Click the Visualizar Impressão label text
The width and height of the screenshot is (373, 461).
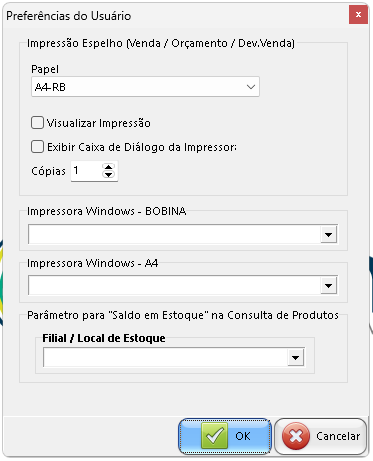pos(99,123)
